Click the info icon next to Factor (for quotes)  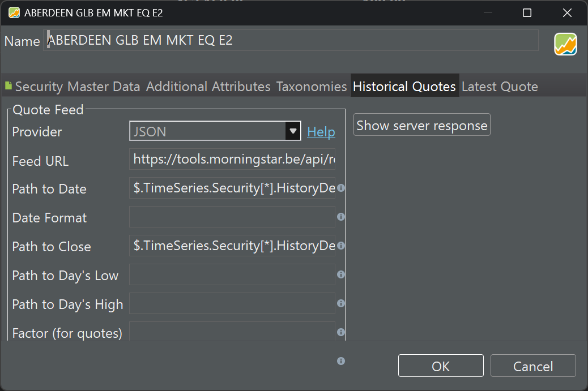click(x=341, y=332)
